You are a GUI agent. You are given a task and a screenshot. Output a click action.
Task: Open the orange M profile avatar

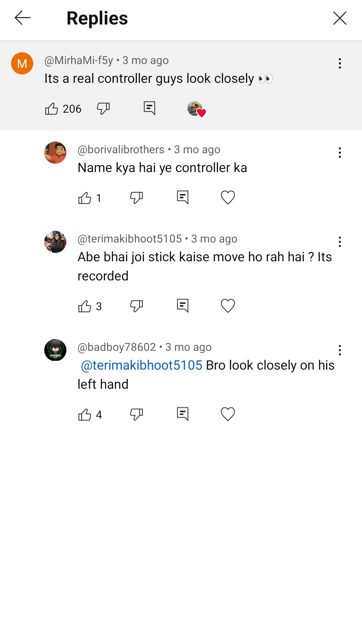pos(22,63)
